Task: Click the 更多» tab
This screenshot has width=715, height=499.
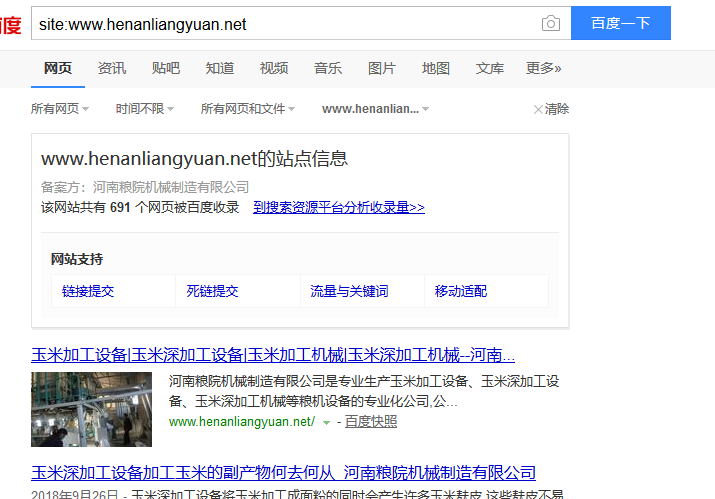Action: tap(544, 68)
